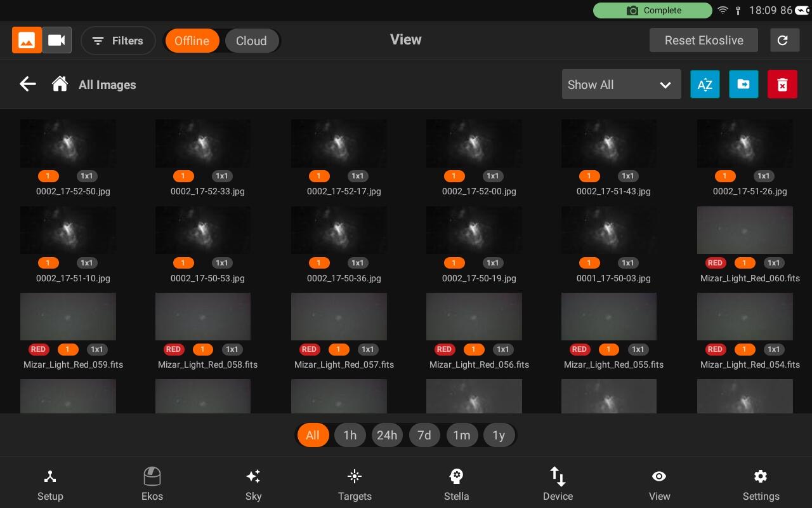
Task: Open thumbnail 0001_17-50-03.jpg
Action: click(x=609, y=230)
